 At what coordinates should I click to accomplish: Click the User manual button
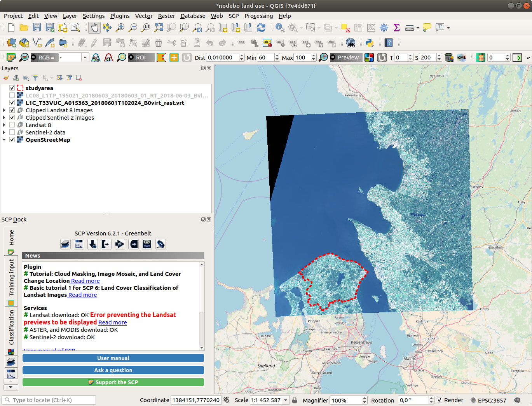[x=113, y=358]
